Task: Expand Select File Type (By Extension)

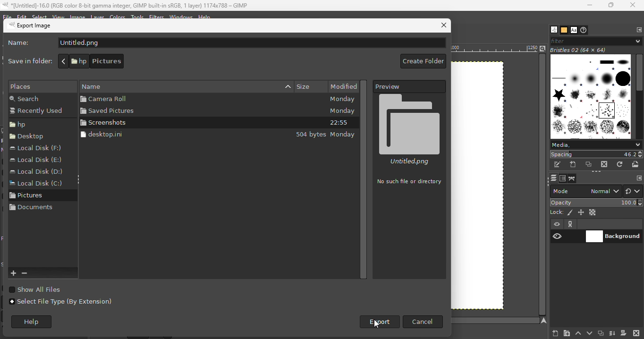Action: click(x=61, y=302)
